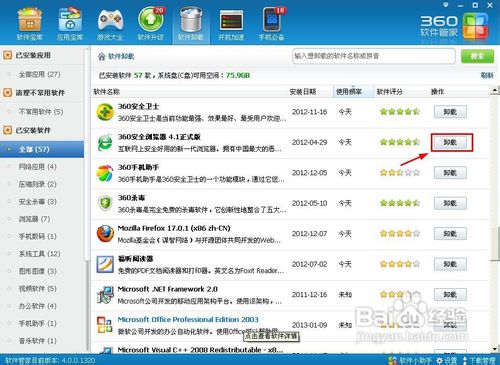Click the 360杀毒 shield icon
Screen dimensions: 500x365
click(x=105, y=203)
